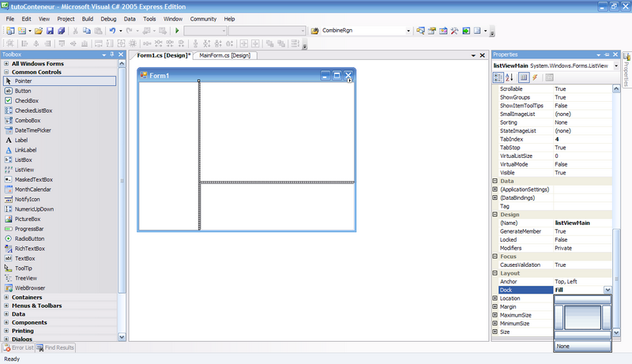Choose the RadioButton control in Toolbox
This screenshot has width=632, height=364.
pos(29,238)
